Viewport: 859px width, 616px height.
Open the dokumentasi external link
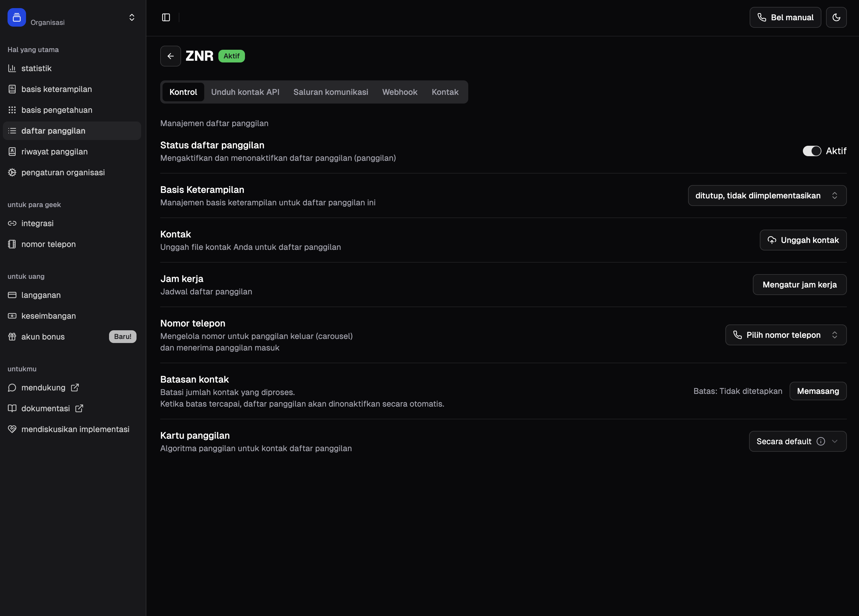click(x=45, y=409)
